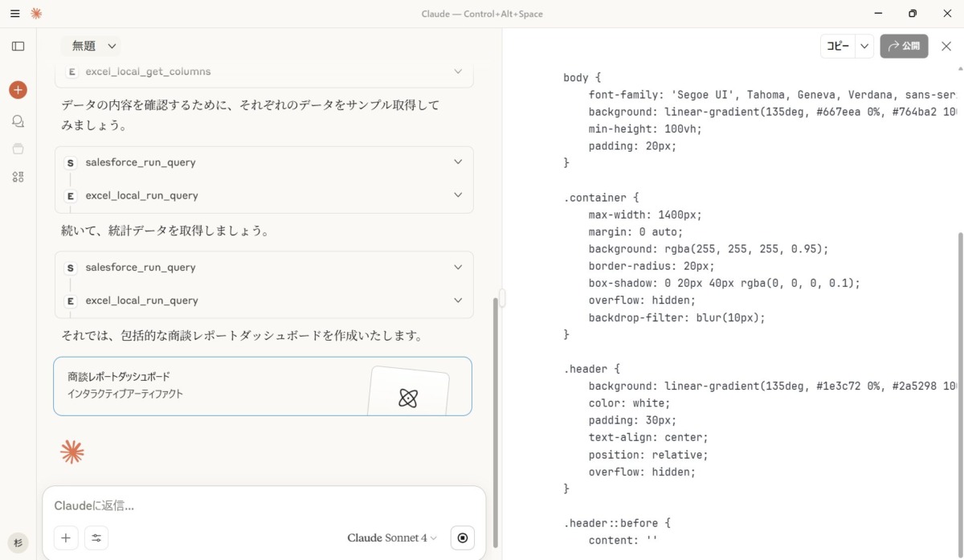The height and width of the screenshot is (560, 964).
Task: Click the panel divider resize handle
Action: coord(502,298)
